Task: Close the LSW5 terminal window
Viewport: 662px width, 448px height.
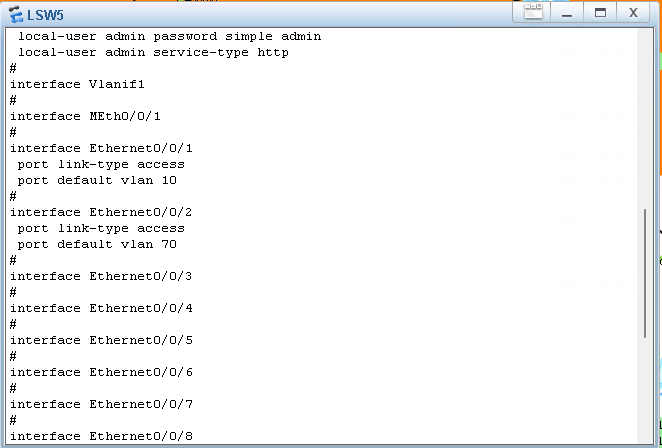Action: 633,13
